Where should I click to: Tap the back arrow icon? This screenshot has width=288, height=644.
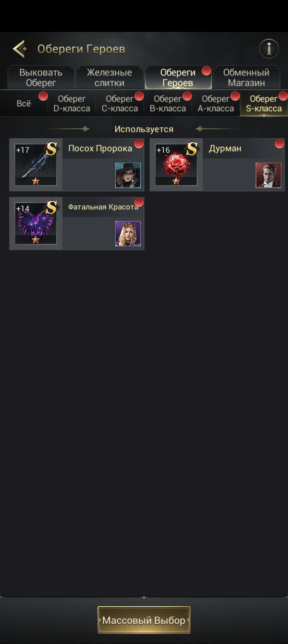(20, 49)
